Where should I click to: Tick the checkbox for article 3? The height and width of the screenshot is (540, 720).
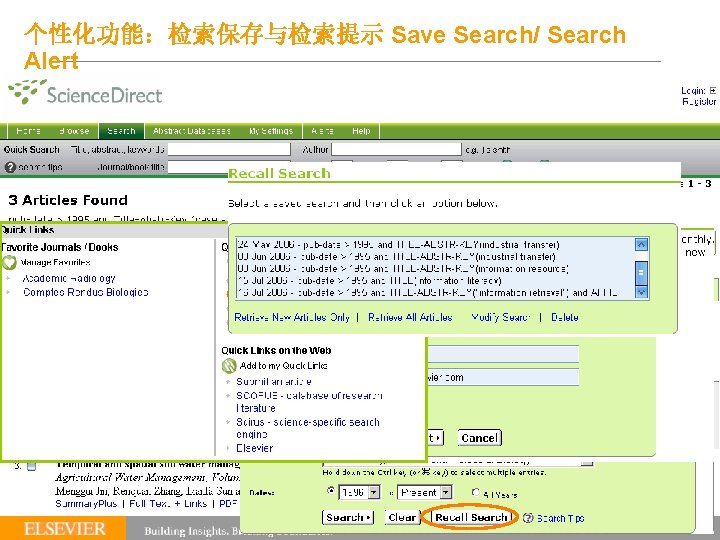[31, 467]
